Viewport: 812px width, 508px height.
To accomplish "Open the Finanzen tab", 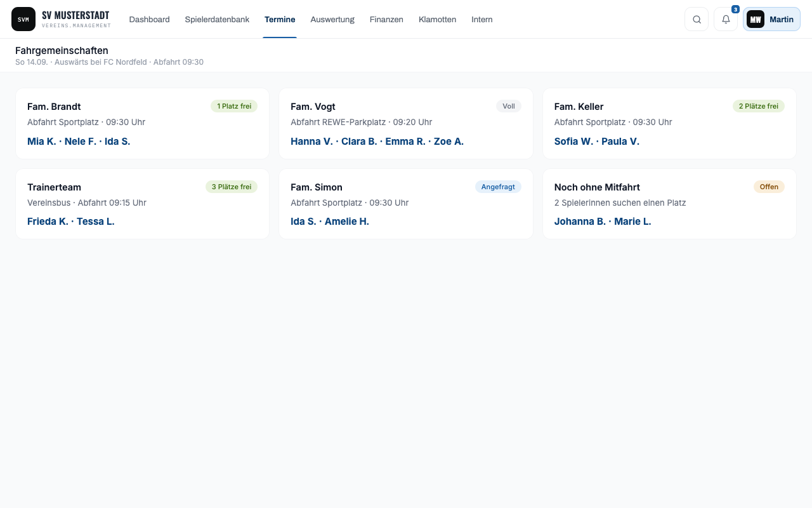I will click(x=386, y=20).
